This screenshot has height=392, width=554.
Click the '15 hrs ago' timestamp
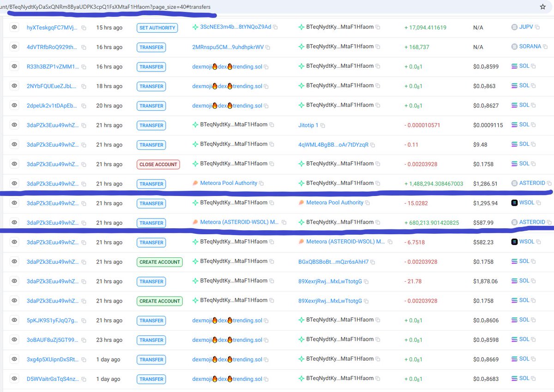click(109, 28)
